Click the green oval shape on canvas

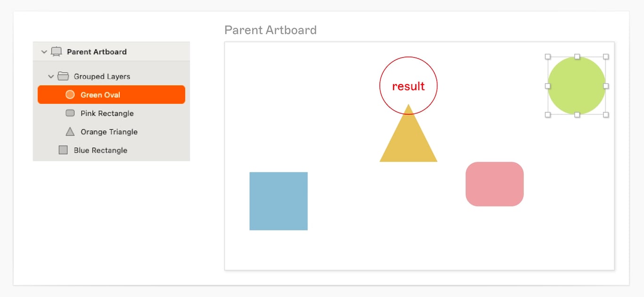click(577, 86)
